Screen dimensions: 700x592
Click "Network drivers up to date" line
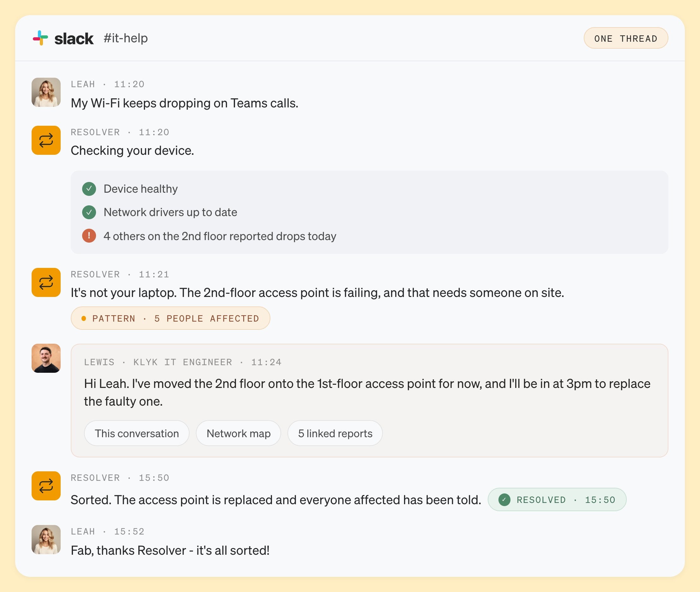(171, 212)
